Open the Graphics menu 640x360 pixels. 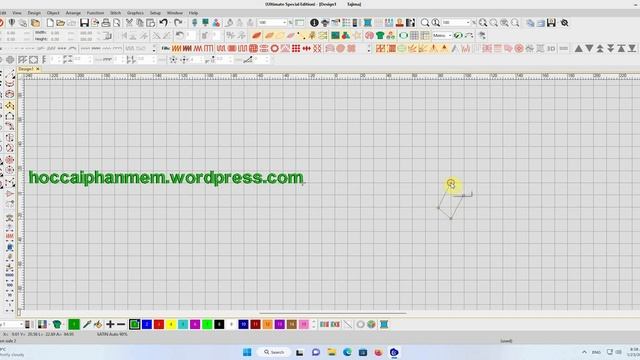coord(135,13)
